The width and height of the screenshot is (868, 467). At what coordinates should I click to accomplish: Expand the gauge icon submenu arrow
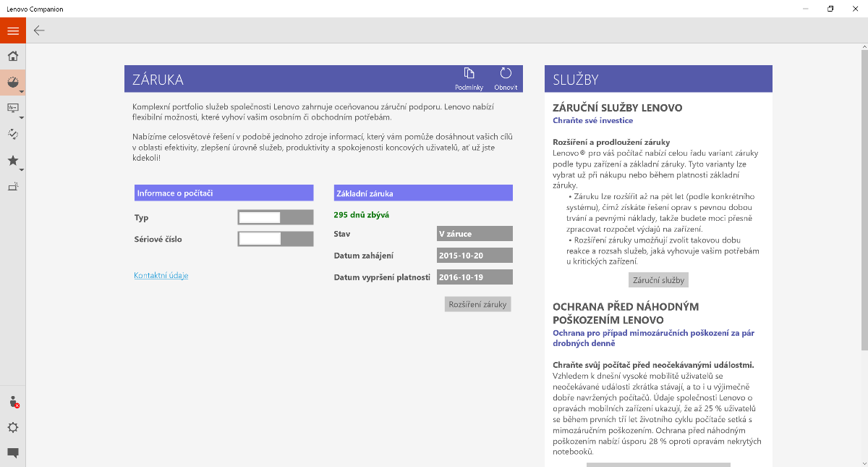pos(22,92)
